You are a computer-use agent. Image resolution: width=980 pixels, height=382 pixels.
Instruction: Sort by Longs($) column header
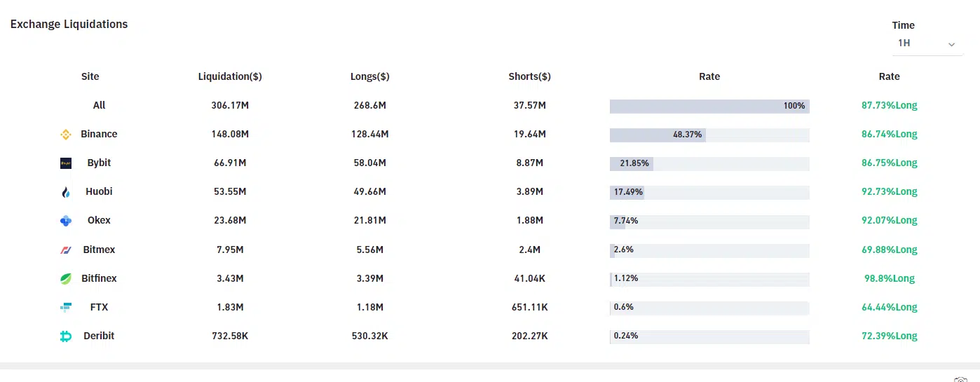tap(370, 76)
